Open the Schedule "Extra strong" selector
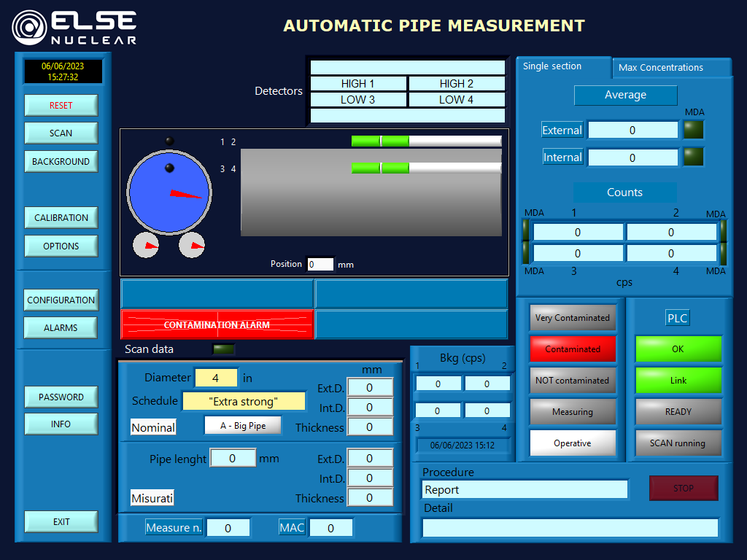 coord(244,401)
